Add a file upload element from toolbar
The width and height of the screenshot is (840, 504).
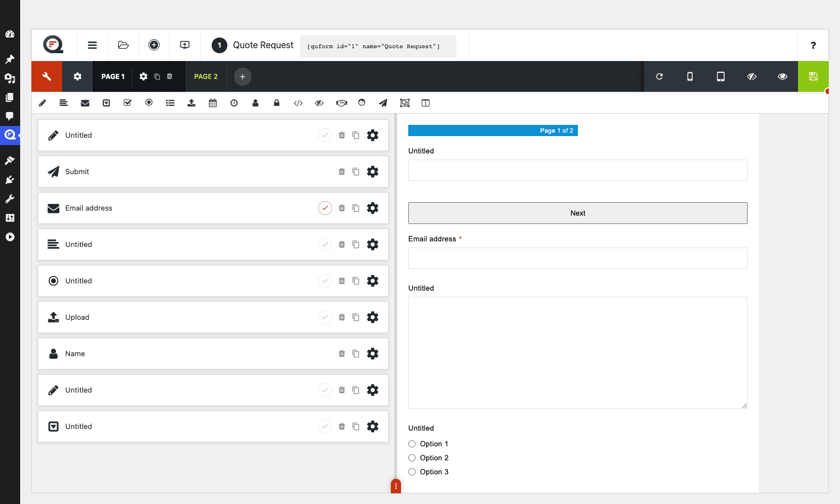click(x=192, y=103)
